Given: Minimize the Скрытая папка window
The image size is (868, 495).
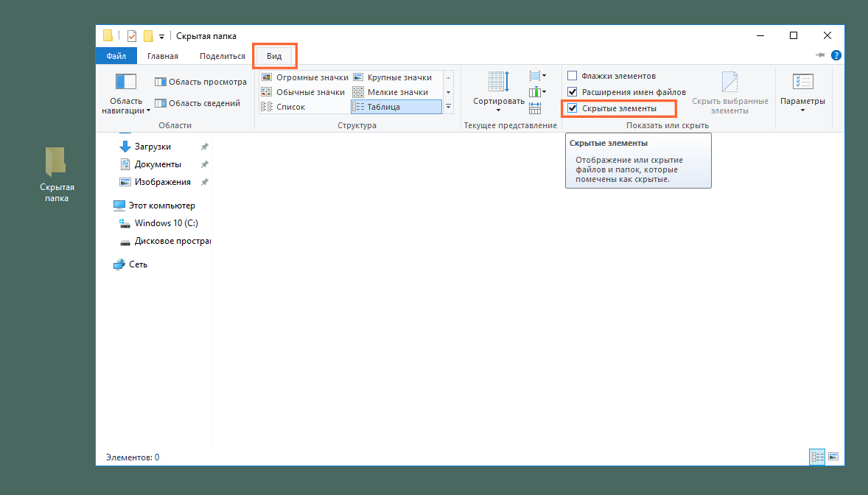Looking at the screenshot, I should pyautogui.click(x=760, y=35).
